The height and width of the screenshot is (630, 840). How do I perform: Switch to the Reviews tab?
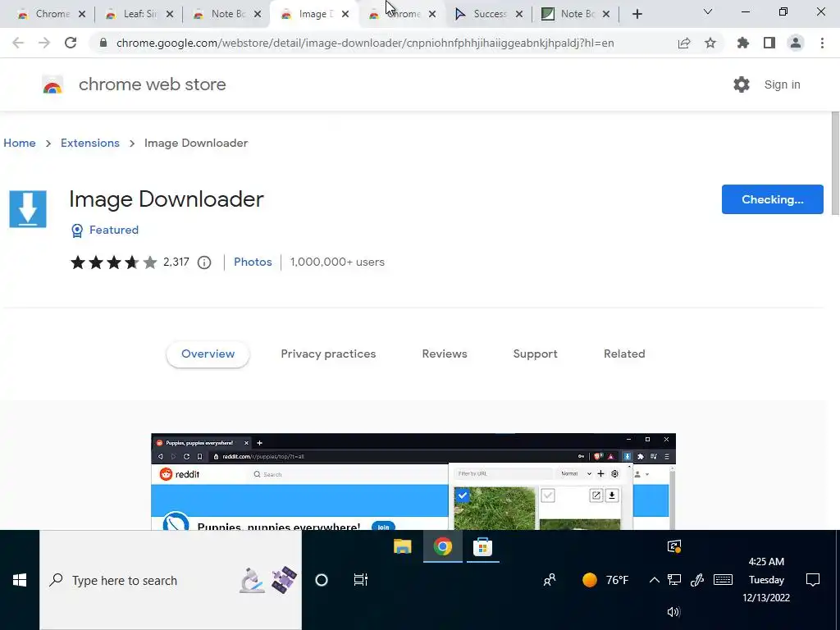[x=445, y=354]
